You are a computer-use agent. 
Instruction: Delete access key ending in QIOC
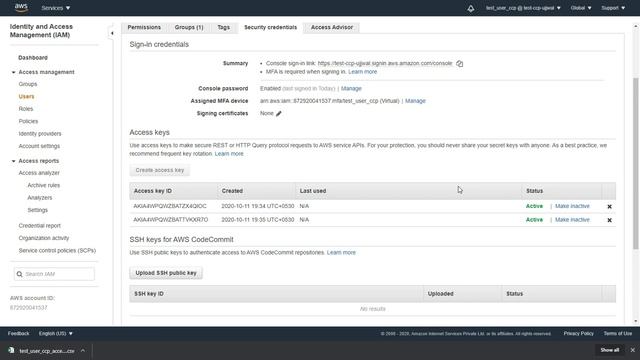click(x=609, y=207)
